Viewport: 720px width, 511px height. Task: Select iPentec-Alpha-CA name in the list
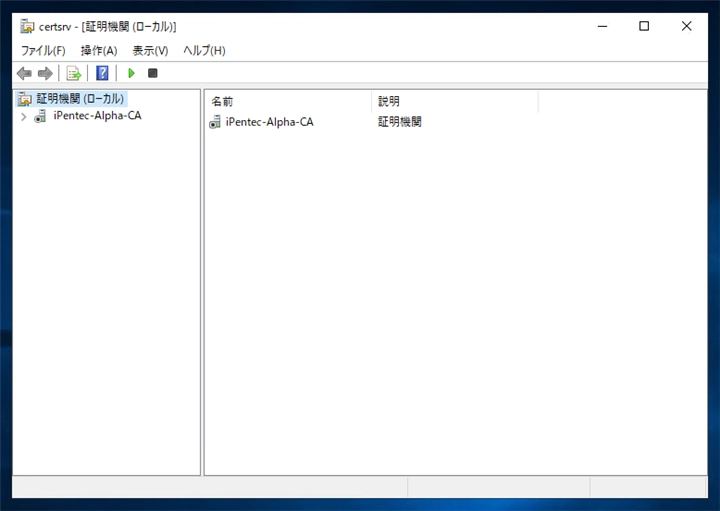pos(270,122)
